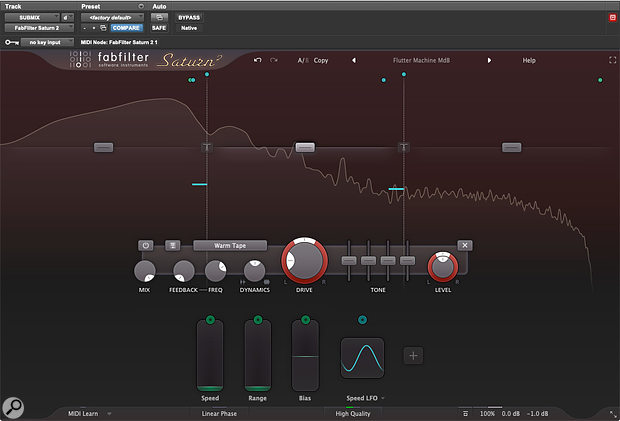Switch the A/B state

coord(303,60)
